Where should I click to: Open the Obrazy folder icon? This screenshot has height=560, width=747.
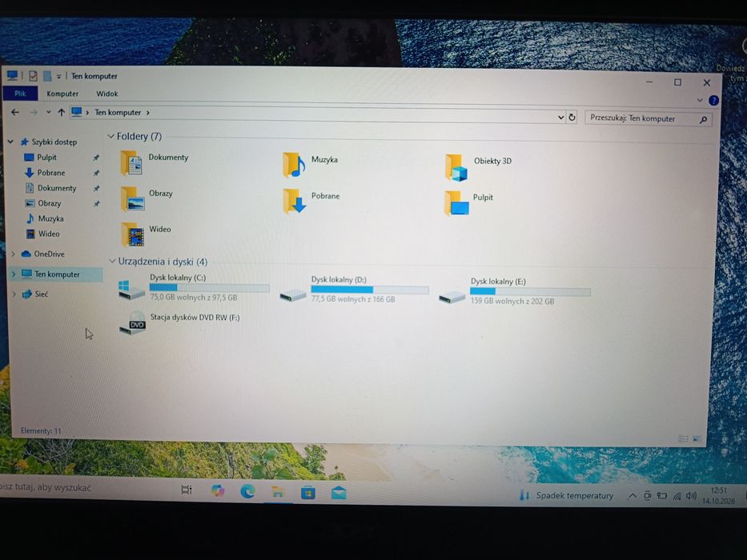(x=132, y=199)
